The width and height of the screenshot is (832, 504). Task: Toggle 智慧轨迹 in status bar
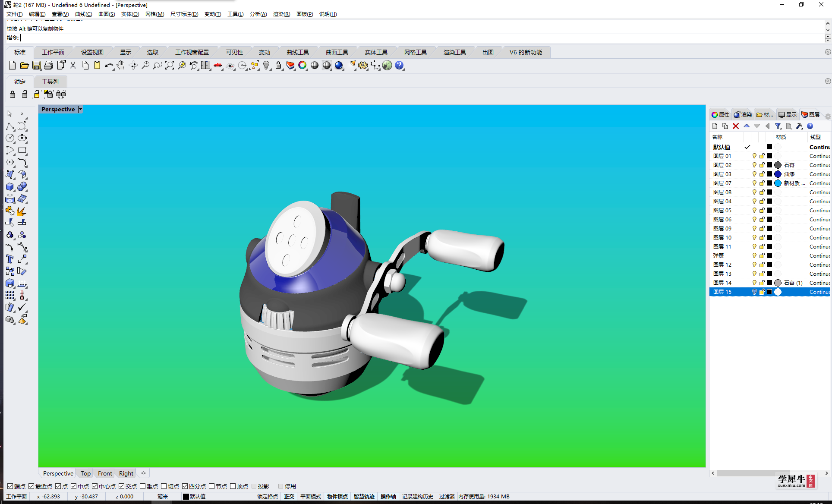pos(364,497)
